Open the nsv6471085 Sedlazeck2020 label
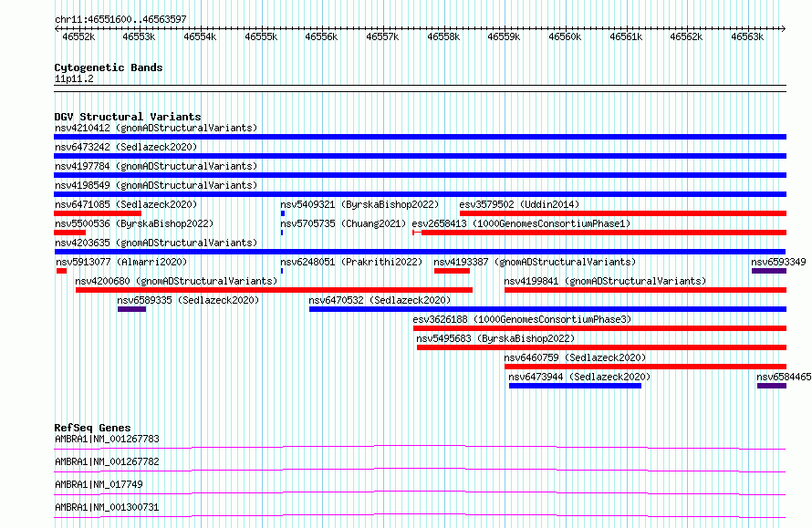Image resolution: width=812 pixels, height=528 pixels. pos(126,204)
